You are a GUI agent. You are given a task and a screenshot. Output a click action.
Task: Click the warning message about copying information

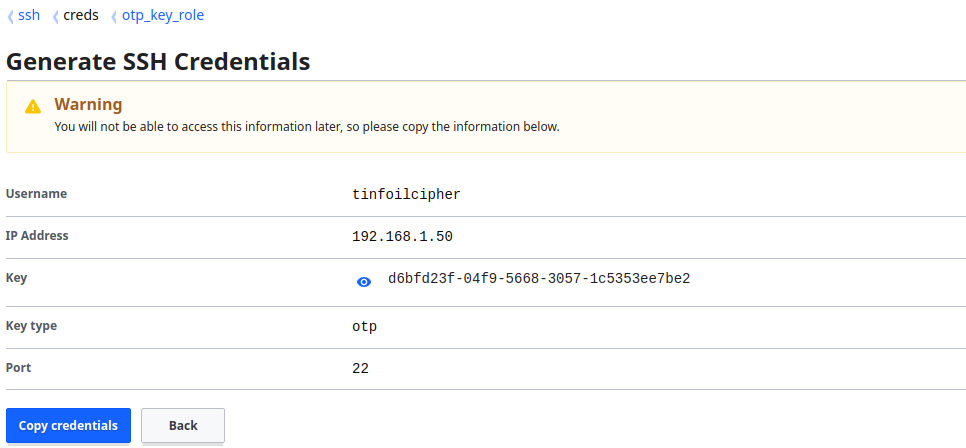pos(307,128)
